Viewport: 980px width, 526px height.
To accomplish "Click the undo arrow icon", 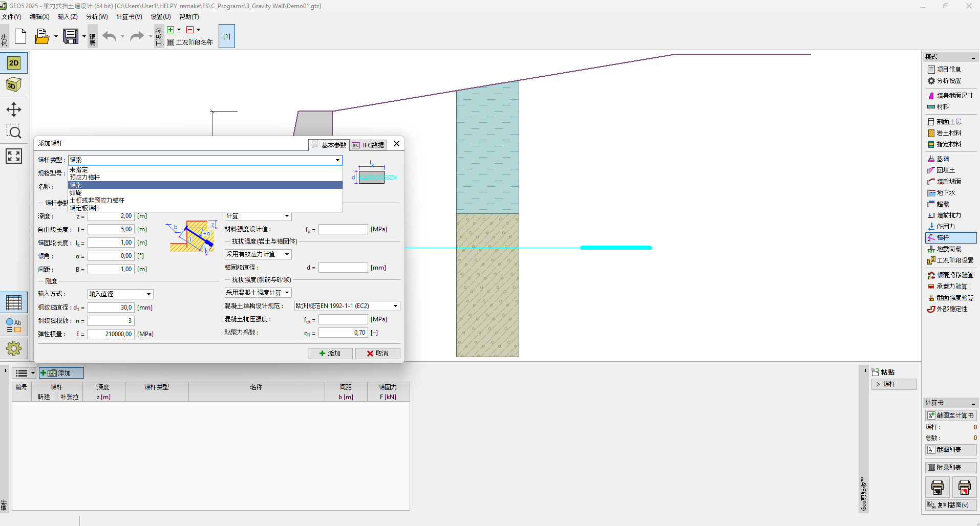I will click(x=109, y=36).
